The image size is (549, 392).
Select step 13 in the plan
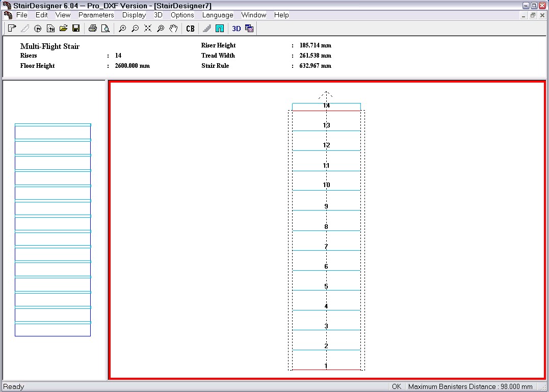click(x=326, y=125)
